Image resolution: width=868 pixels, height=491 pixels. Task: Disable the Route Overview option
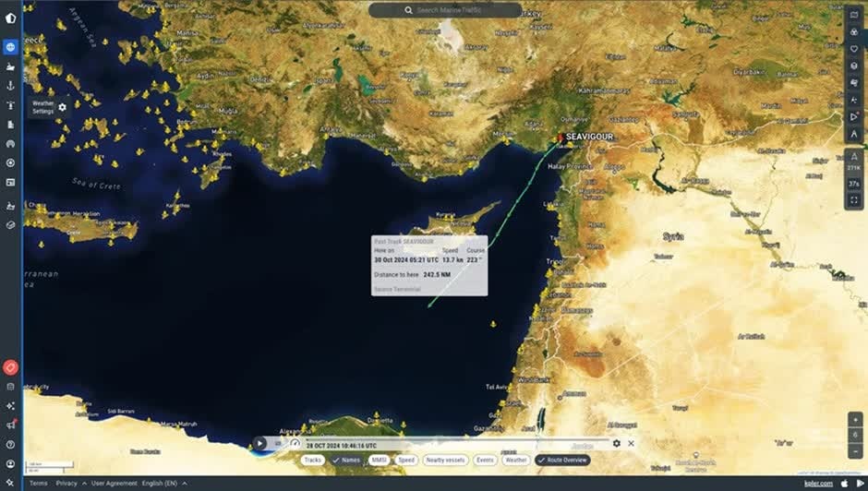click(x=562, y=460)
